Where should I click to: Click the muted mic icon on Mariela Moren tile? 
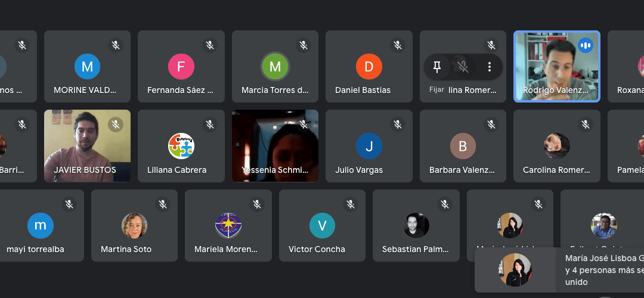[x=257, y=204]
